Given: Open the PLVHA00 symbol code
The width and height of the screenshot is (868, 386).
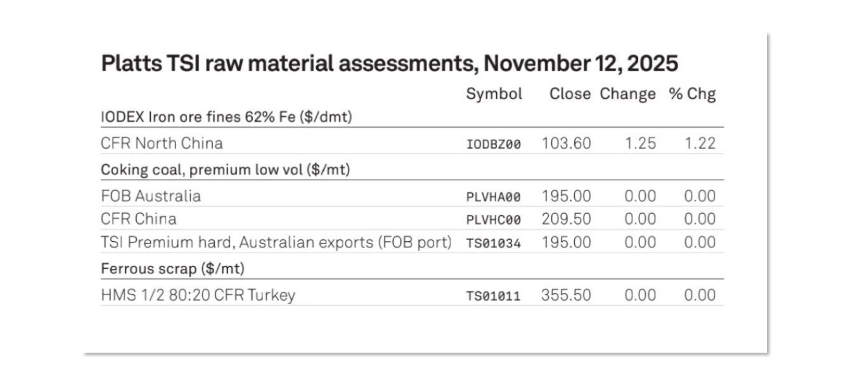Looking at the screenshot, I should [493, 197].
